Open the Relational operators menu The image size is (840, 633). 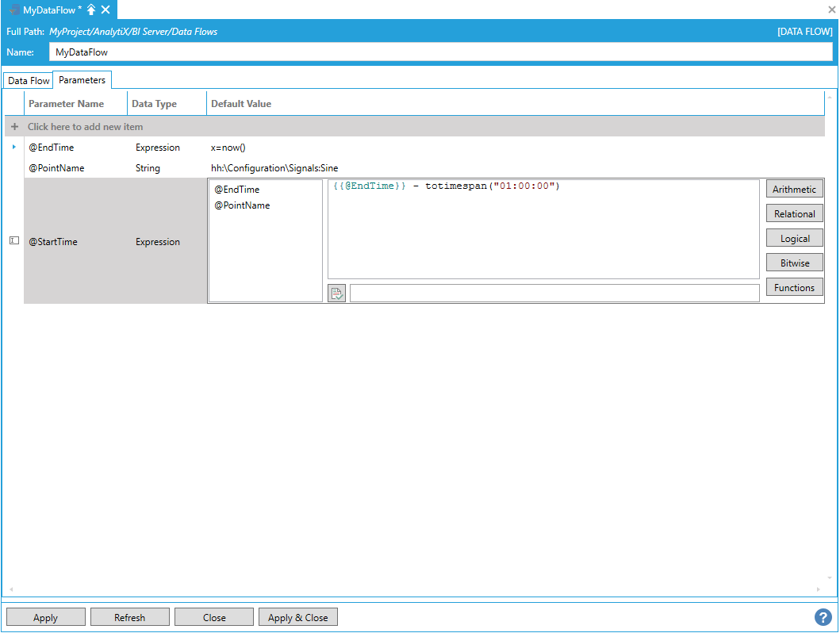pos(794,214)
